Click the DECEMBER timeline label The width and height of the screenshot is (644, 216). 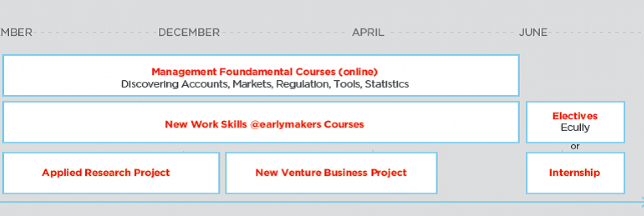pos(189,32)
